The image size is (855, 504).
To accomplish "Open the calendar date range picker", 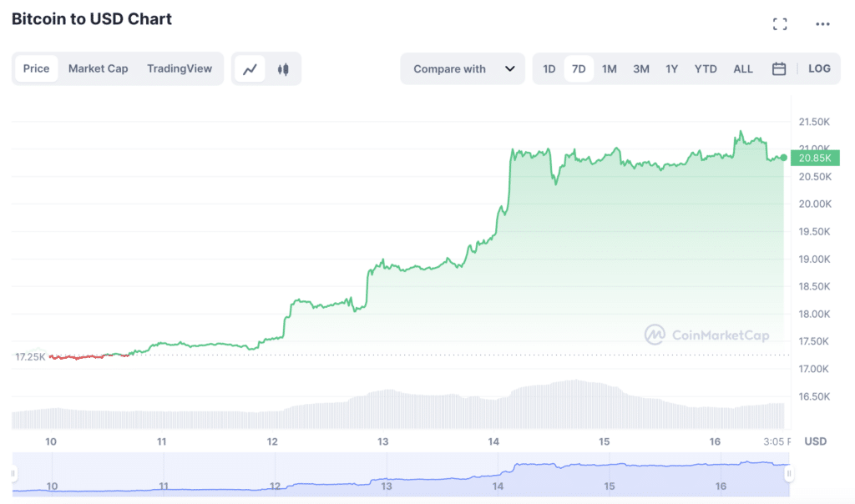I will (x=779, y=68).
